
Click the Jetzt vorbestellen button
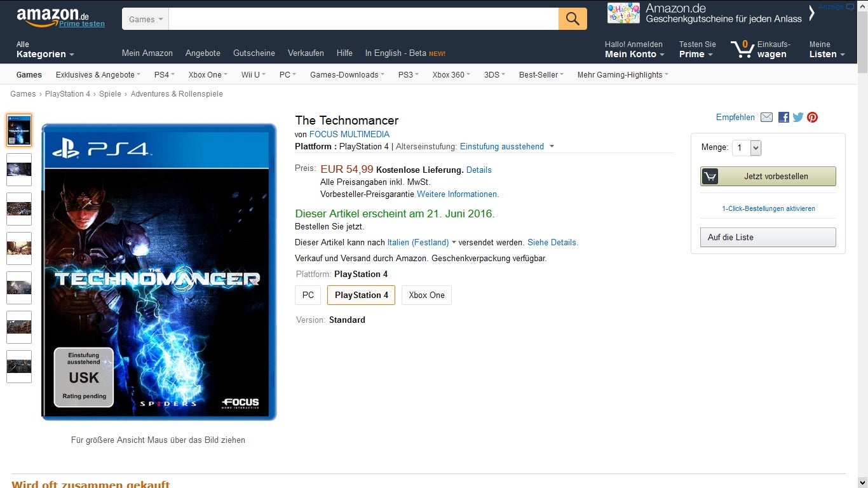point(768,177)
